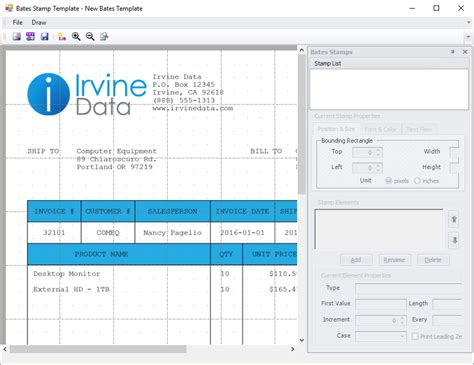The width and height of the screenshot is (474, 365).
Task: Click the 'Stamp List' header label
Action: coord(328,63)
